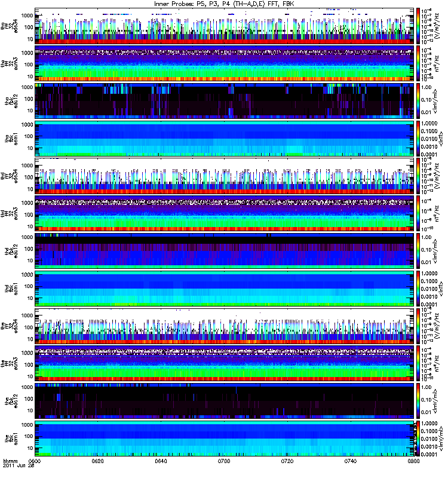Select the the fbk scm1 spectrogram panel

pos(225,438)
